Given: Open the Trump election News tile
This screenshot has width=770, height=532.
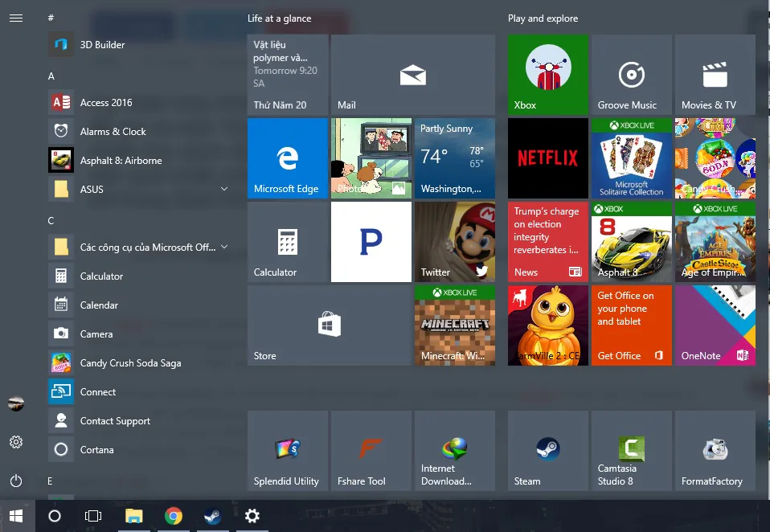Looking at the screenshot, I should point(548,242).
